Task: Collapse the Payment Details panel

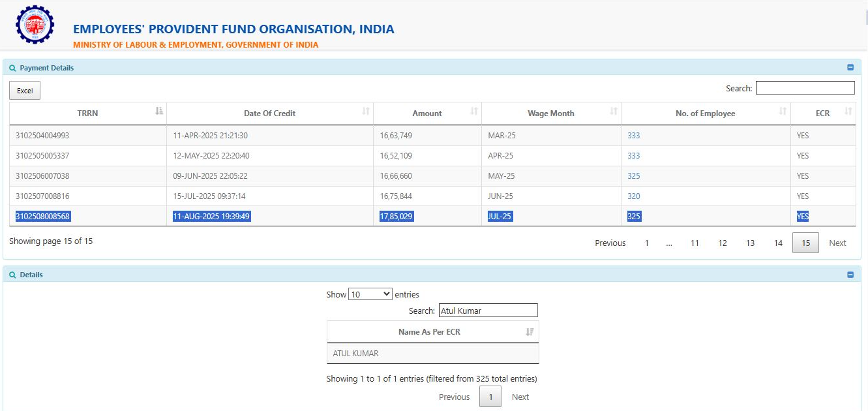Action: [x=850, y=67]
